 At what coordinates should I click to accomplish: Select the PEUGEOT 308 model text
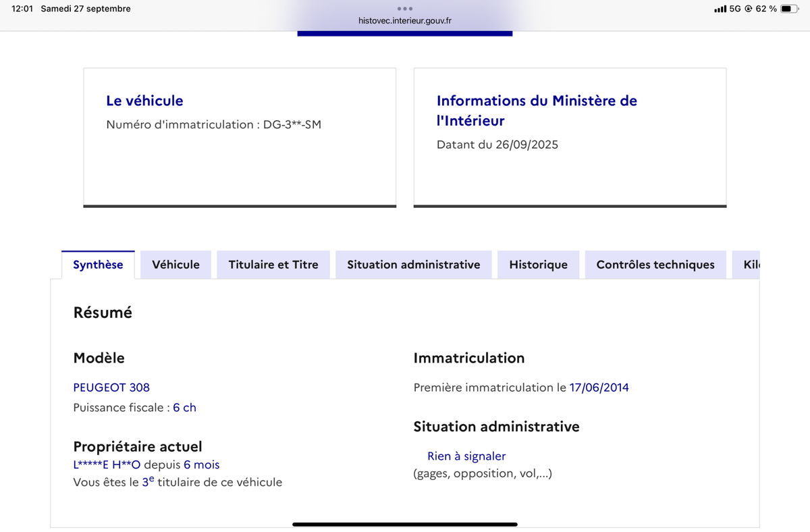[x=111, y=388]
